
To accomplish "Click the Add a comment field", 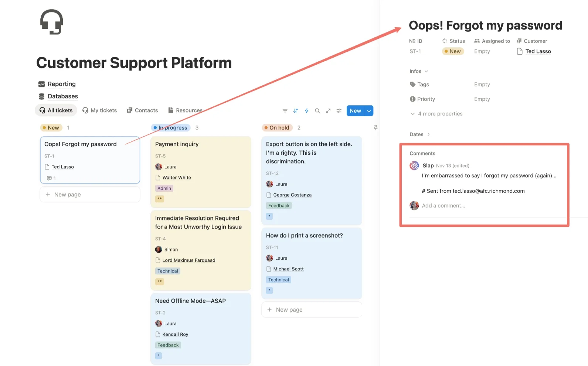I will point(443,206).
